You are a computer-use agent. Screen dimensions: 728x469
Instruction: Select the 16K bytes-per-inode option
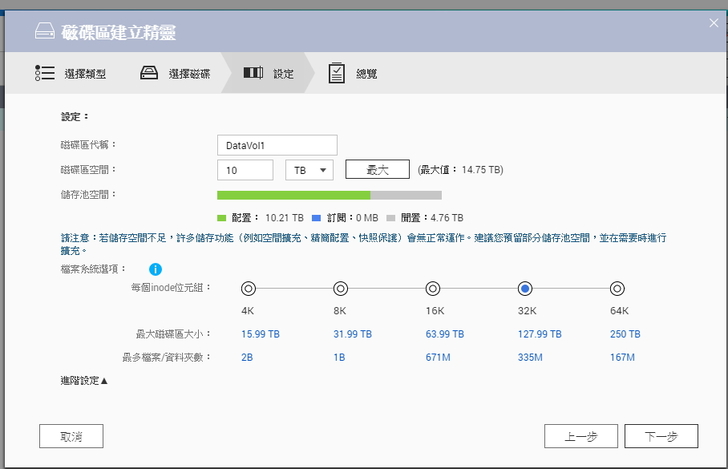[432, 288]
